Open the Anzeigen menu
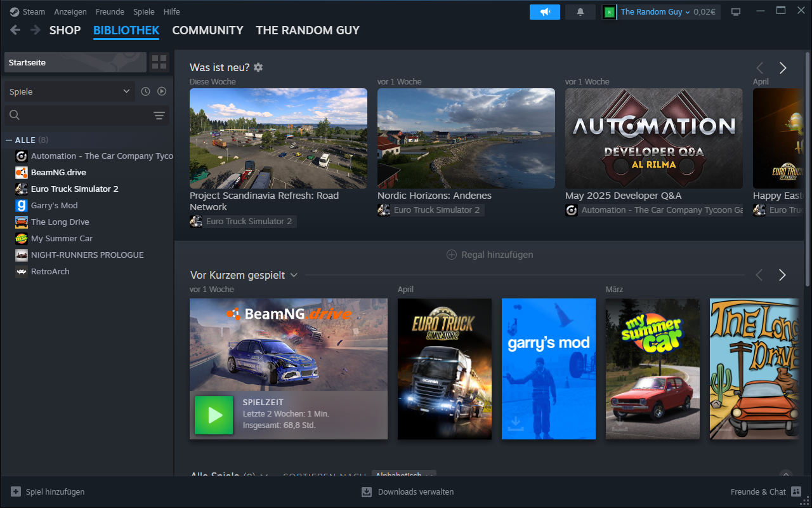Viewport: 812px width, 508px height. coord(70,12)
